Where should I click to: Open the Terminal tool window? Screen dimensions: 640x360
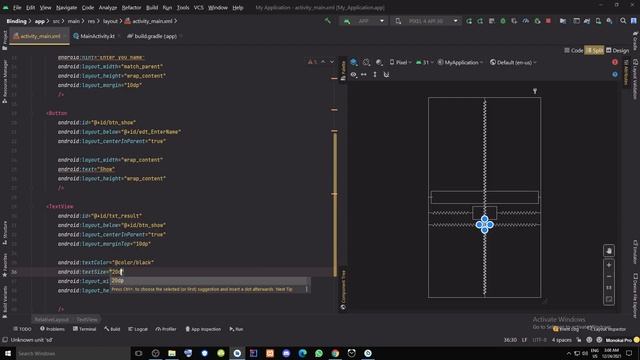click(x=84, y=329)
